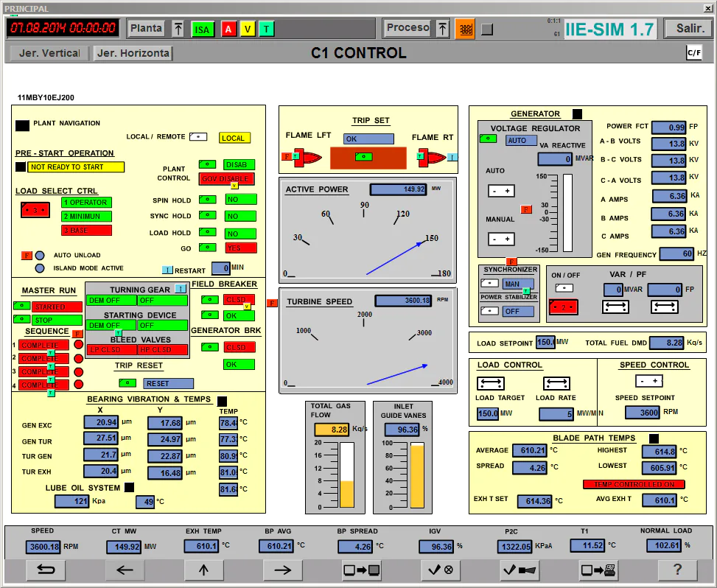This screenshot has width=717, height=588.
Task: Toggle the Plant Control green selector
Action: click(x=208, y=164)
